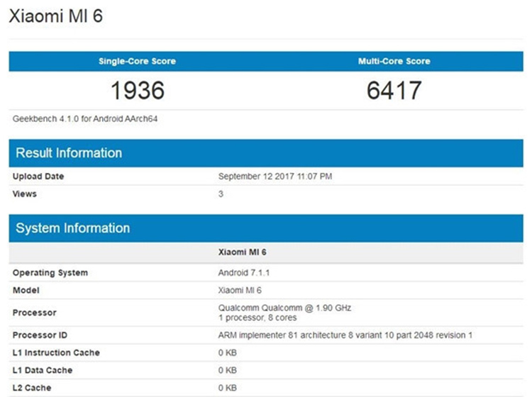Click the L1 Instruction Cache label
The image size is (532, 397).
click(56, 352)
